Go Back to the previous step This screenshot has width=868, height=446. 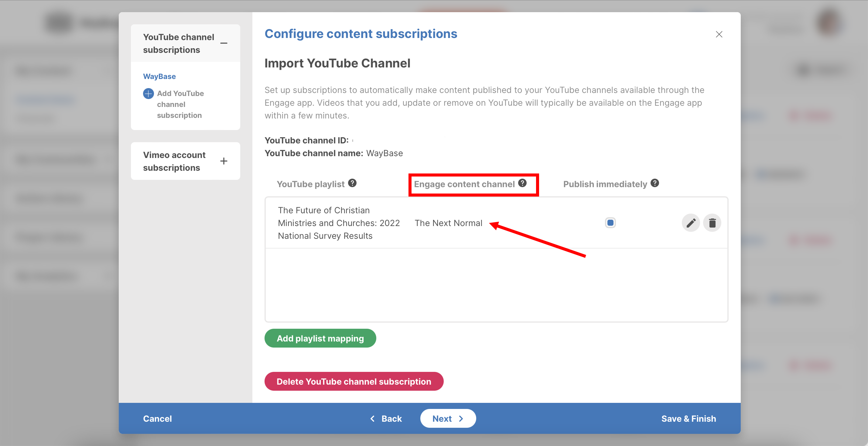(386, 418)
